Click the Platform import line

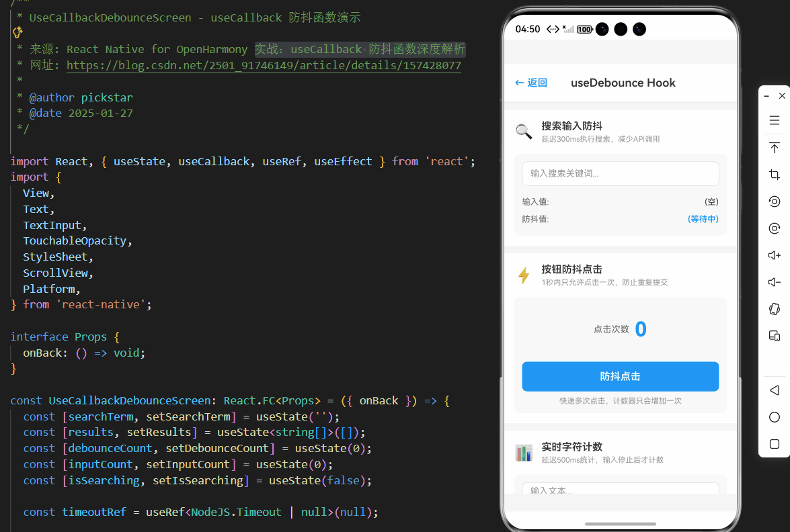click(x=51, y=289)
